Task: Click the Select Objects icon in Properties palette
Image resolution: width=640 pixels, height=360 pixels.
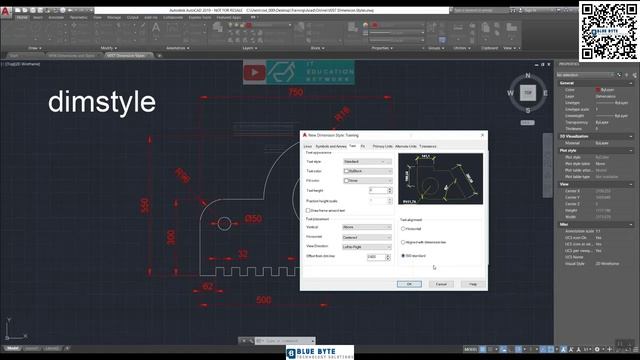Action: [x=627, y=75]
